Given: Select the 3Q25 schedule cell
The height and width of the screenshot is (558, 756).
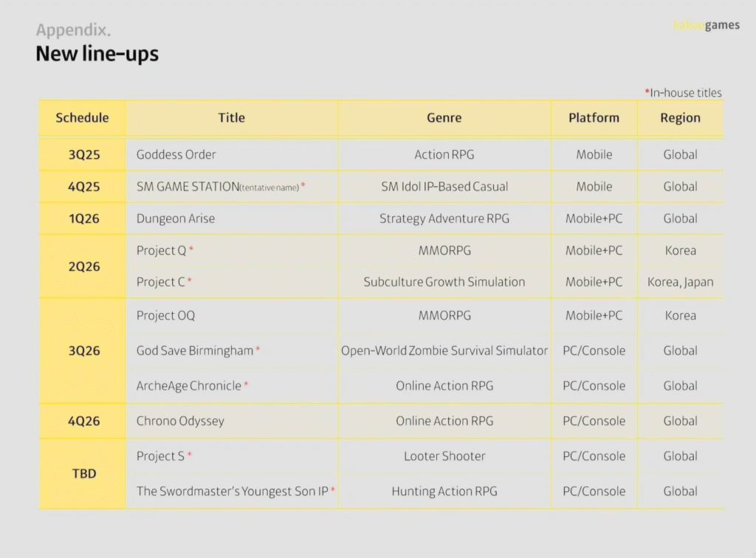Looking at the screenshot, I should pyautogui.click(x=84, y=155).
